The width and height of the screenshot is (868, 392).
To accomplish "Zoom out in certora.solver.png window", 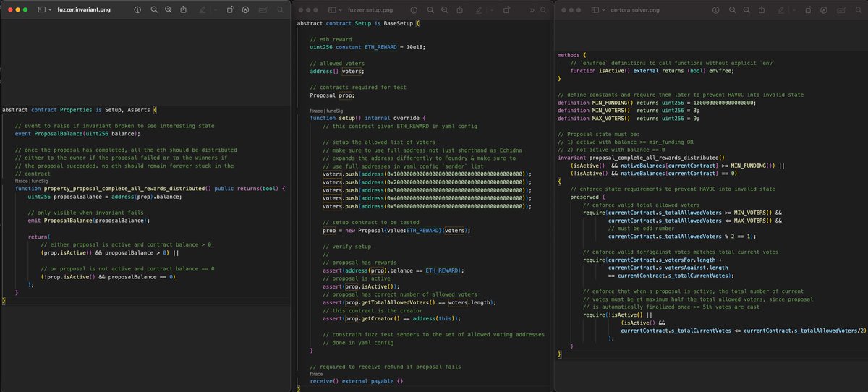I will (x=732, y=10).
